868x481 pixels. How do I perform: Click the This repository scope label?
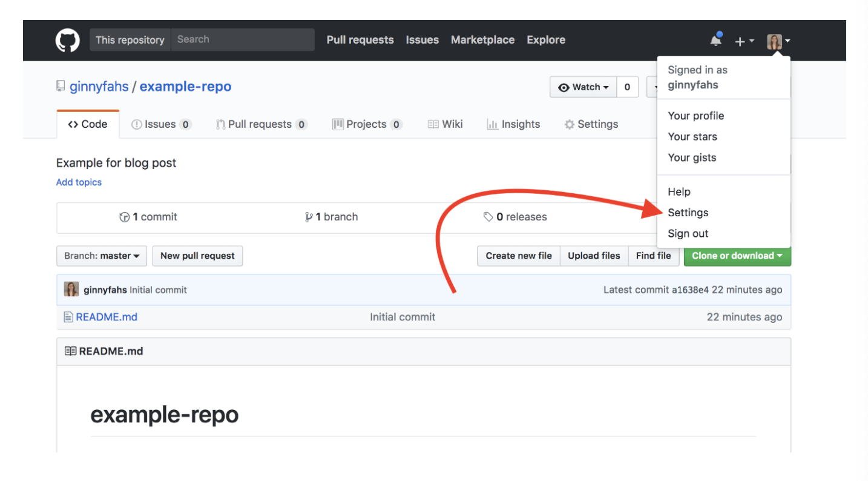point(130,40)
